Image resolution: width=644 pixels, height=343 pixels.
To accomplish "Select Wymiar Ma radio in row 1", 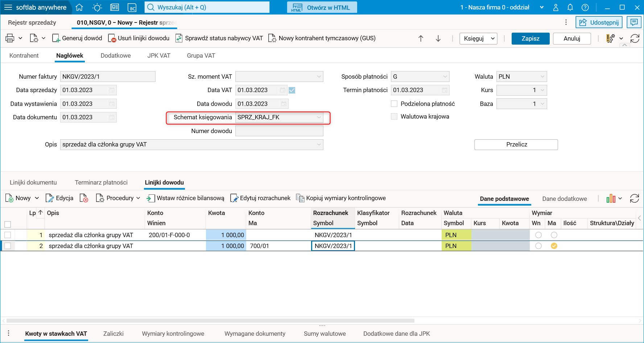I will (x=554, y=235).
